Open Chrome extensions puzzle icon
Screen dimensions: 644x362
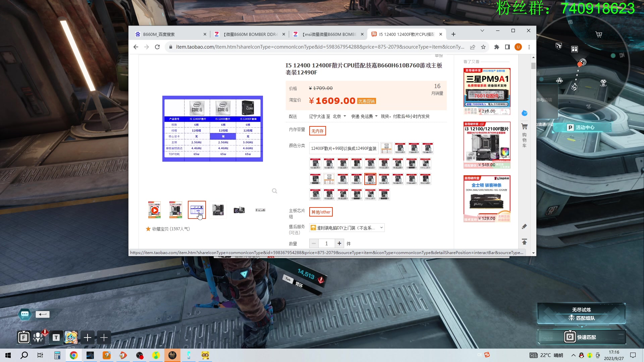[x=497, y=47]
